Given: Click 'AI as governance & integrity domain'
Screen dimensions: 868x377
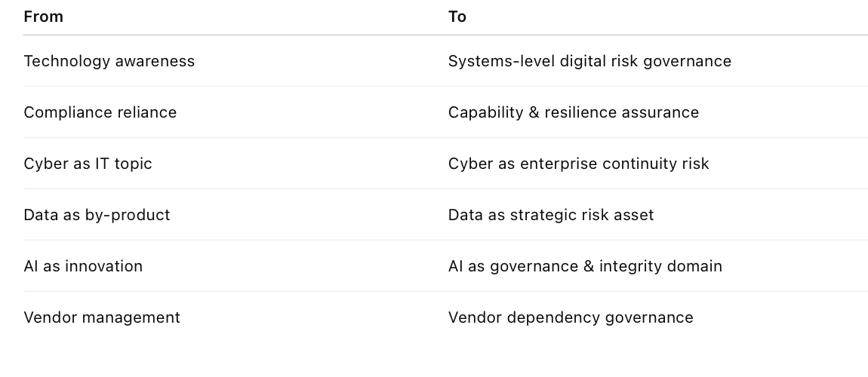Looking at the screenshot, I should pyautogui.click(x=585, y=266).
